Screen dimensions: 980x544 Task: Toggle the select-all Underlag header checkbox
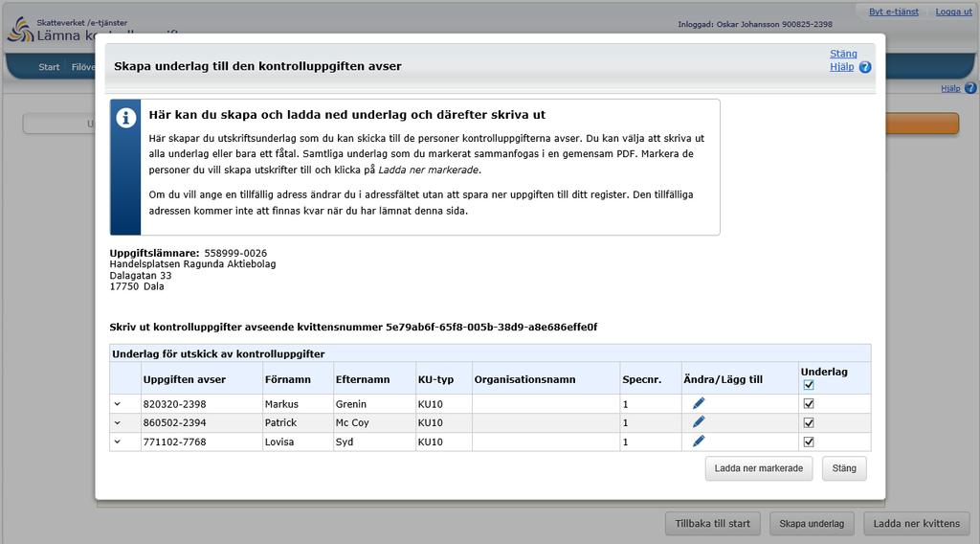(x=808, y=385)
